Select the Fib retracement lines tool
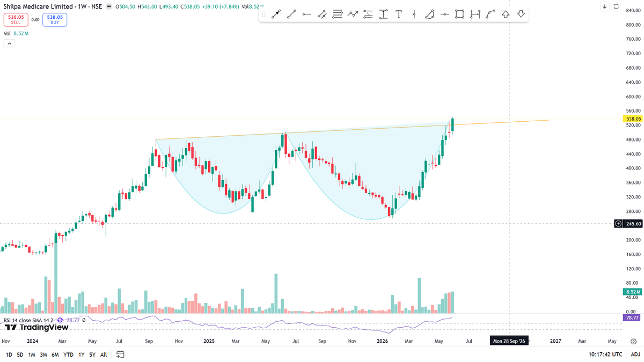The image size is (644, 362). click(x=338, y=14)
